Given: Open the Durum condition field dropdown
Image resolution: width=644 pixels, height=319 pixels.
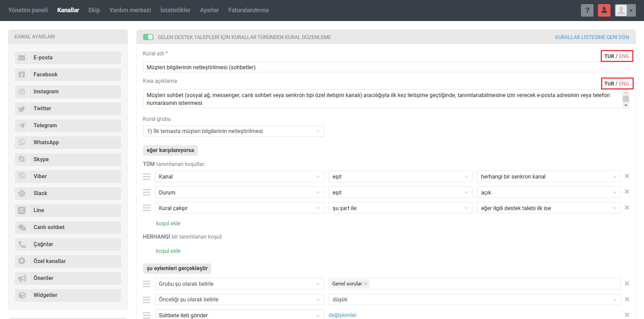Looking at the screenshot, I should click(240, 192).
